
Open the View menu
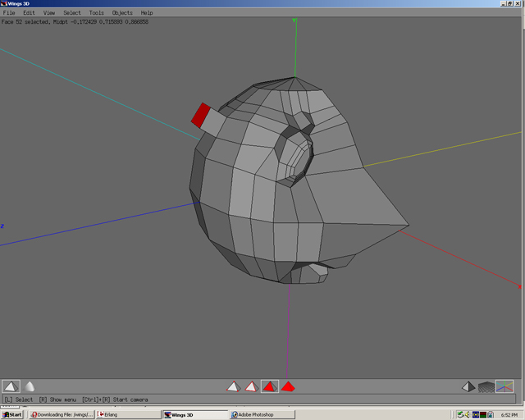pos(49,13)
